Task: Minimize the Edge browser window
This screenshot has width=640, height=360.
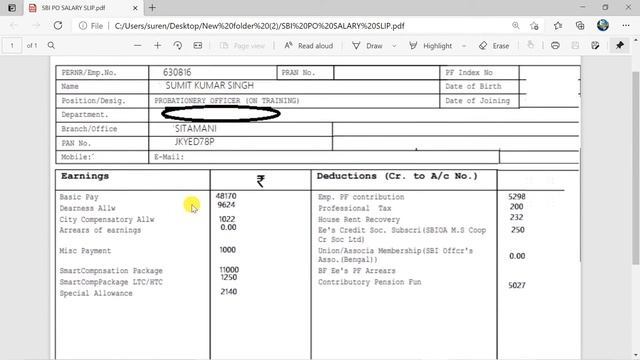Action: coord(582,7)
